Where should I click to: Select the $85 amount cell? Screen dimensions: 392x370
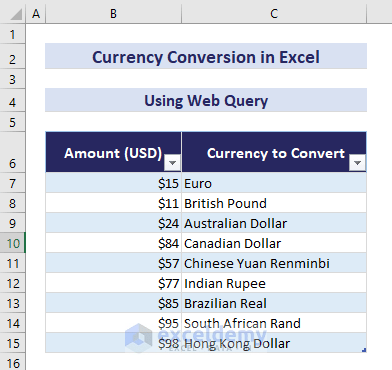(x=114, y=303)
